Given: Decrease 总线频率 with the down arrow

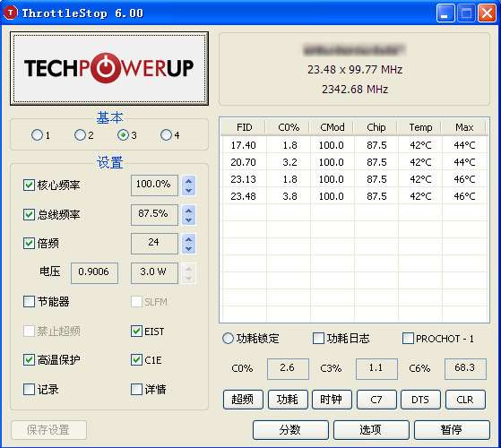Looking at the screenshot, I should (x=188, y=220).
